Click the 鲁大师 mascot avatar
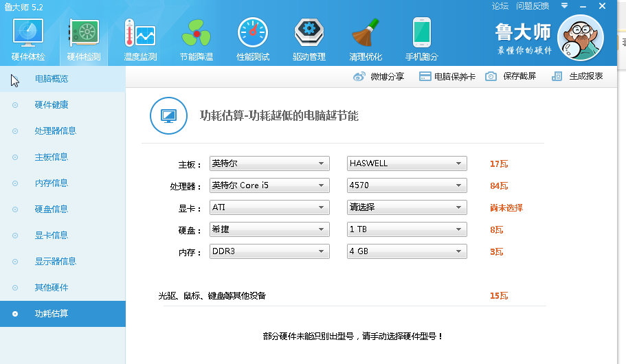 (580, 37)
